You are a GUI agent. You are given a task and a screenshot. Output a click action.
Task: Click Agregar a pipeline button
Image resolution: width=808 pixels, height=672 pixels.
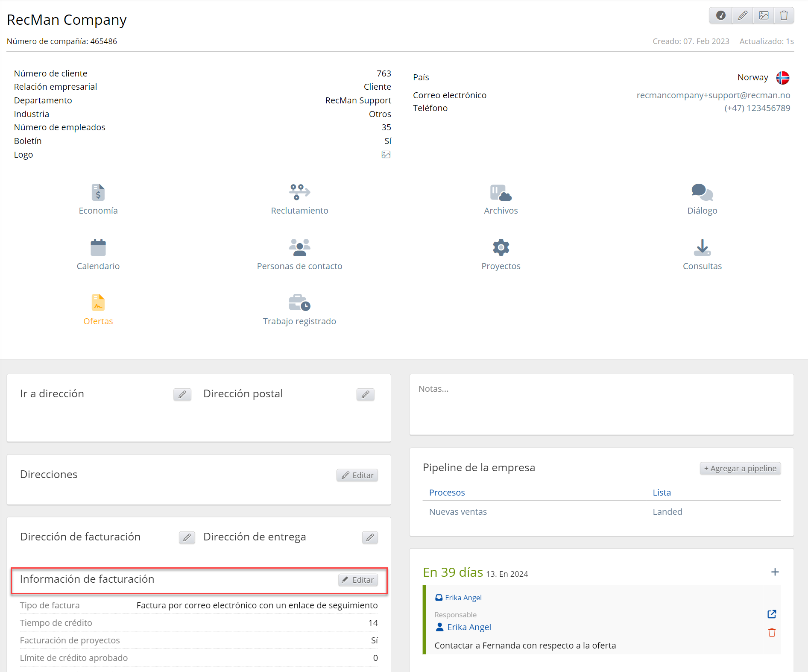point(740,468)
